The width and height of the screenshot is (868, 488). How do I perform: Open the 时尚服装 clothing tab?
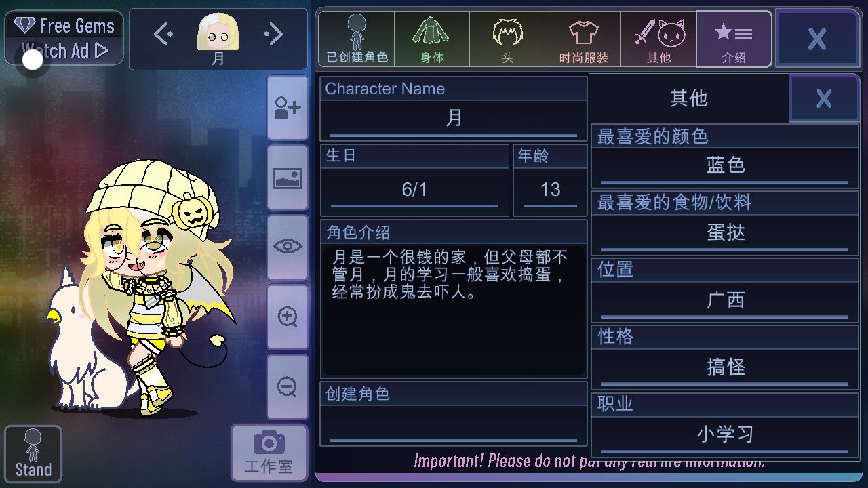click(583, 39)
